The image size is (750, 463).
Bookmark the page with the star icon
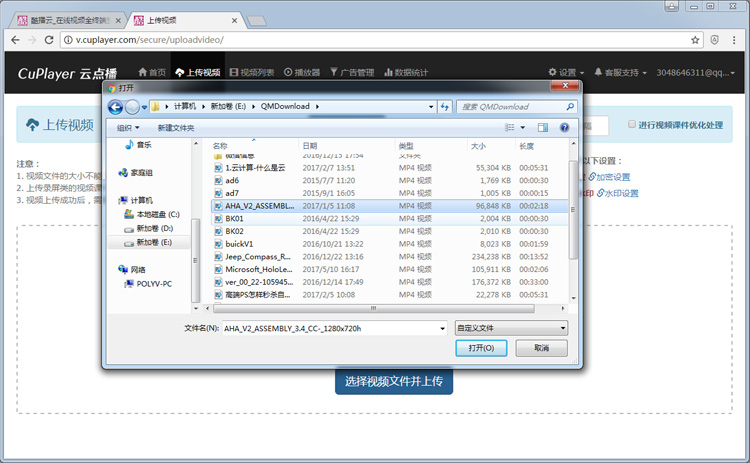click(695, 40)
